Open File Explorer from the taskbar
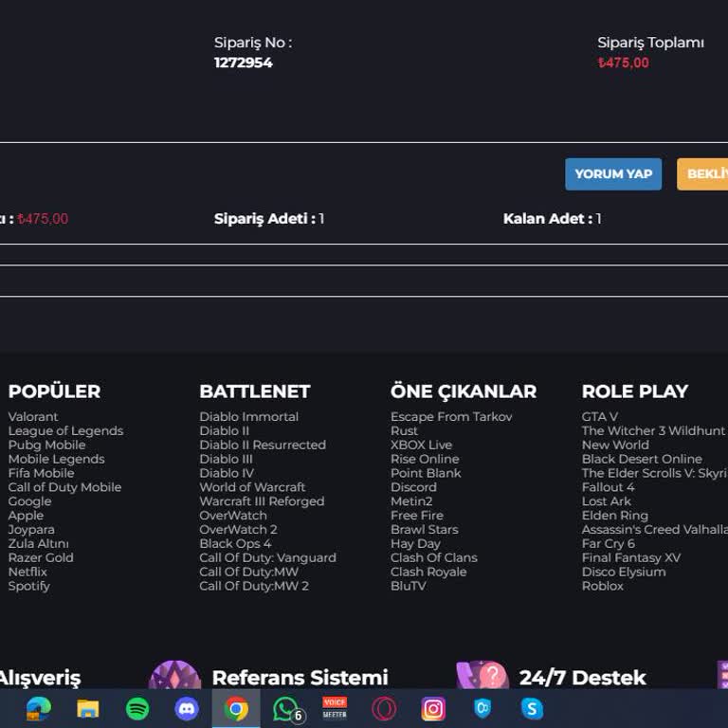 pos(88,708)
